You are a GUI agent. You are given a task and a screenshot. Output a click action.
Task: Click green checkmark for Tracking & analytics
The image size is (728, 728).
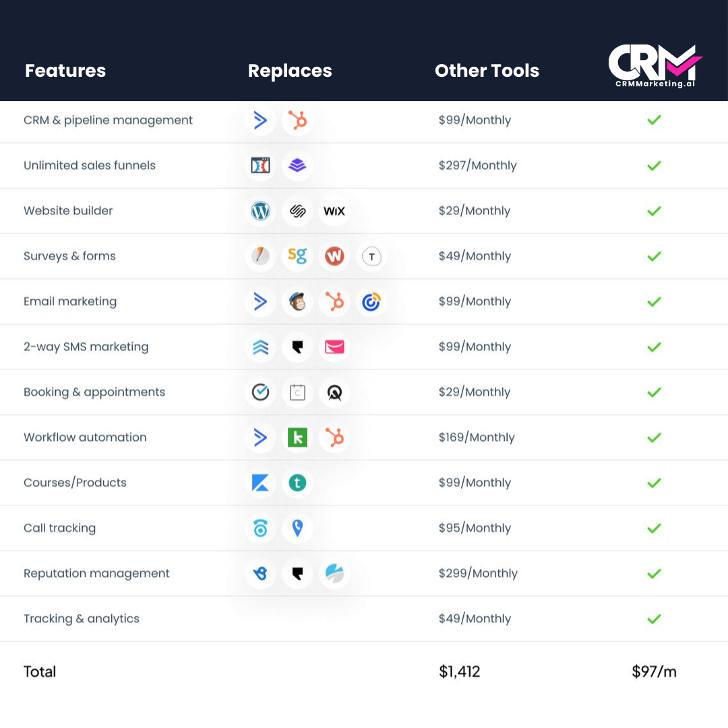654,619
